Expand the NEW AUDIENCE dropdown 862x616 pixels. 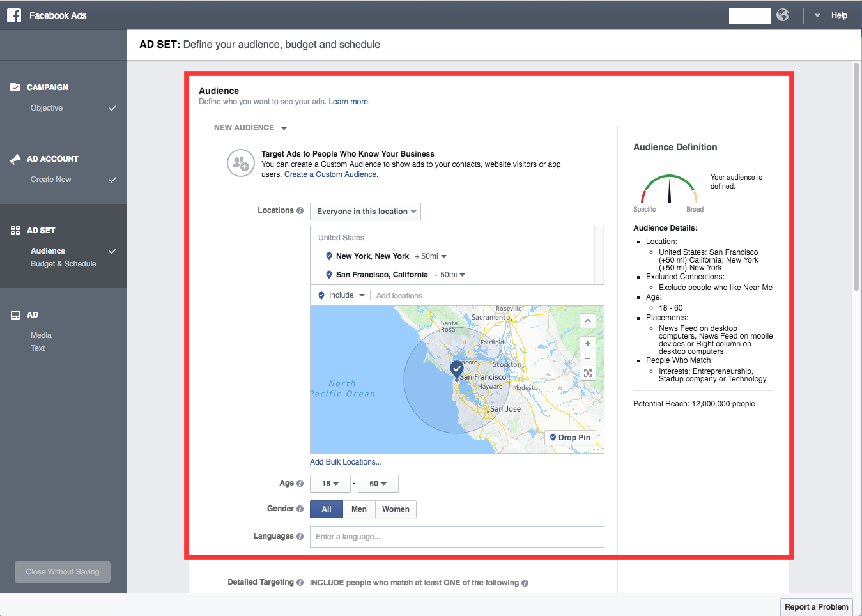coord(250,128)
